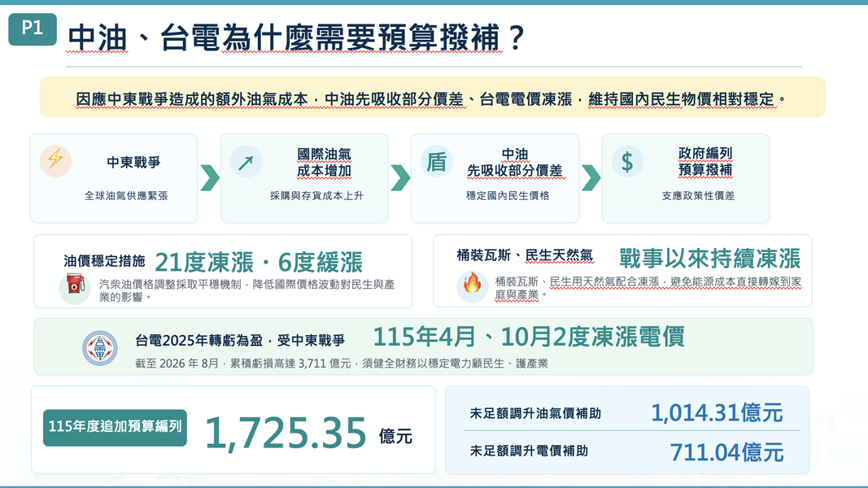Click the 政府編列預算撥補 heading
This screenshot has width=868, height=488.
pos(705,161)
